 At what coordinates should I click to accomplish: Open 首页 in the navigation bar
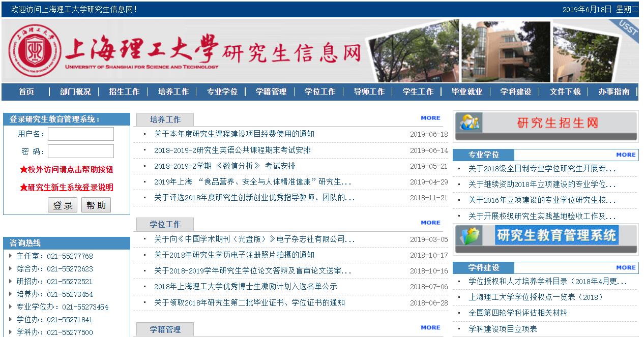coord(26,92)
